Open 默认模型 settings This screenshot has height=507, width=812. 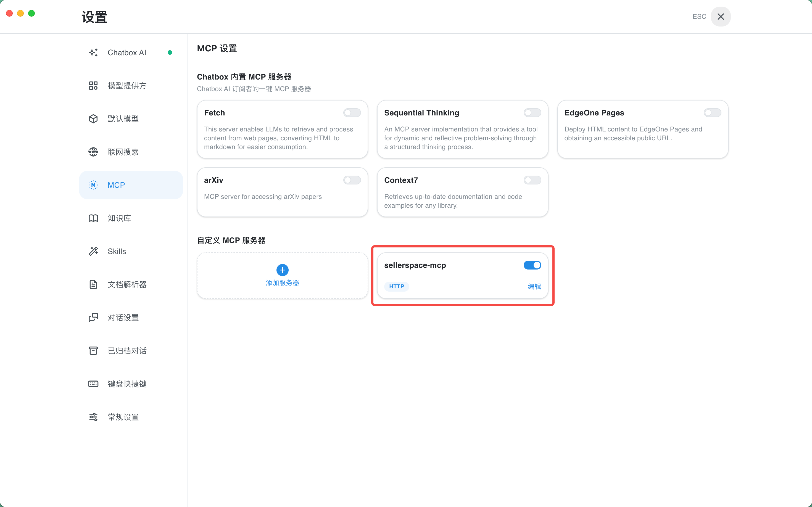coord(131,119)
